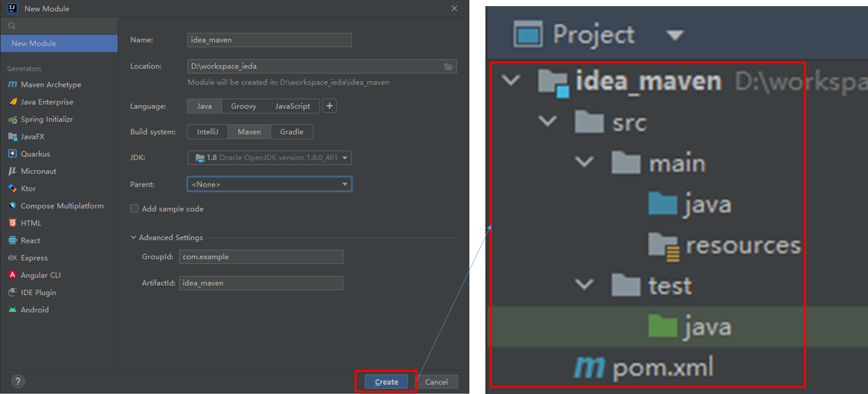The height and width of the screenshot is (394, 868).
Task: Open the Parent <None> dropdown
Action: tap(269, 184)
